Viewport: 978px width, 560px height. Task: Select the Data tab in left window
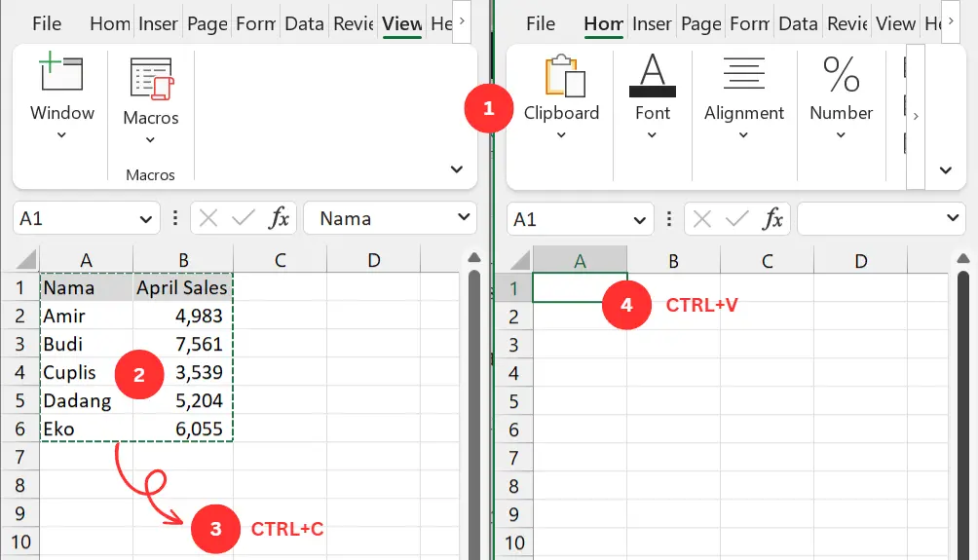304,23
